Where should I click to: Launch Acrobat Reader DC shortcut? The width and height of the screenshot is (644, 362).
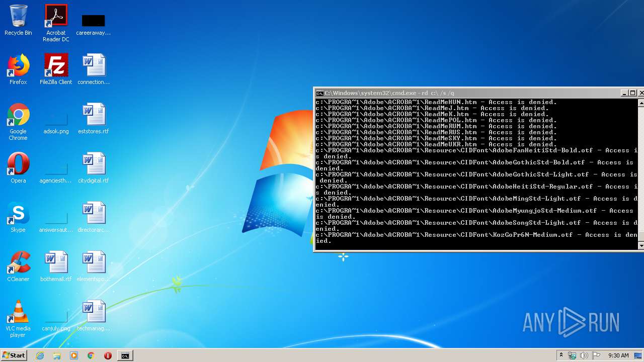pos(56,24)
